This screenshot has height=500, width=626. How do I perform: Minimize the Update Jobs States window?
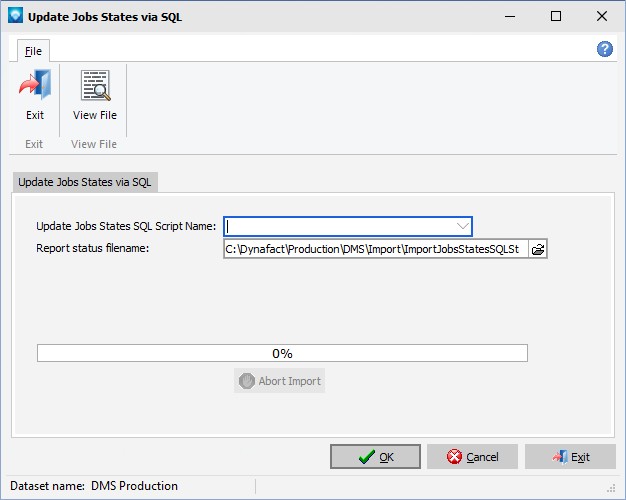510,16
